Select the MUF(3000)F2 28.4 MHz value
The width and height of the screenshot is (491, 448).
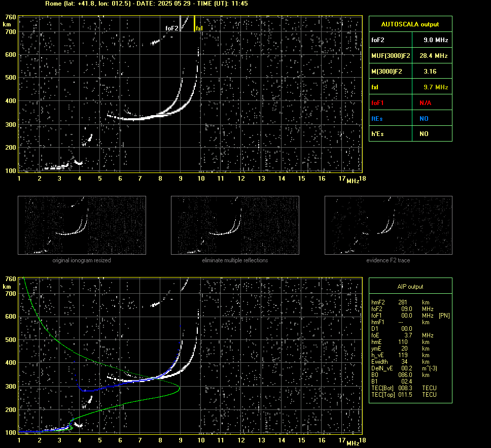433,55
